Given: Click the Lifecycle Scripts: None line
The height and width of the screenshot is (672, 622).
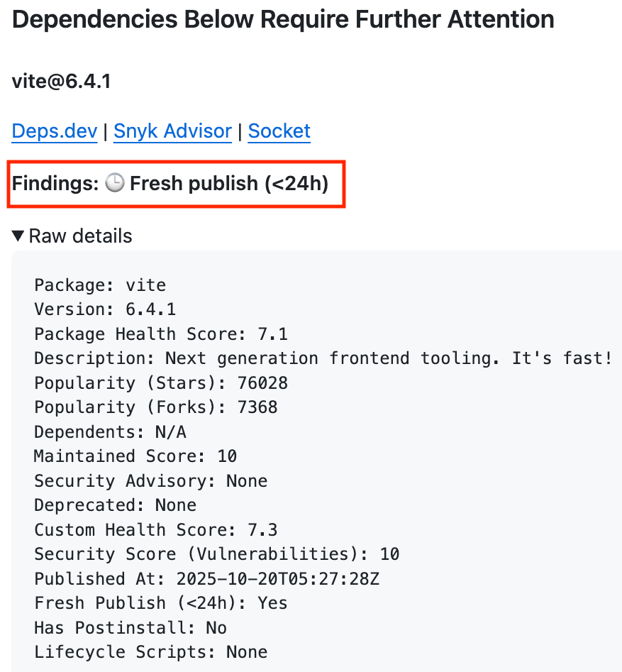Looking at the screenshot, I should coord(151,652).
